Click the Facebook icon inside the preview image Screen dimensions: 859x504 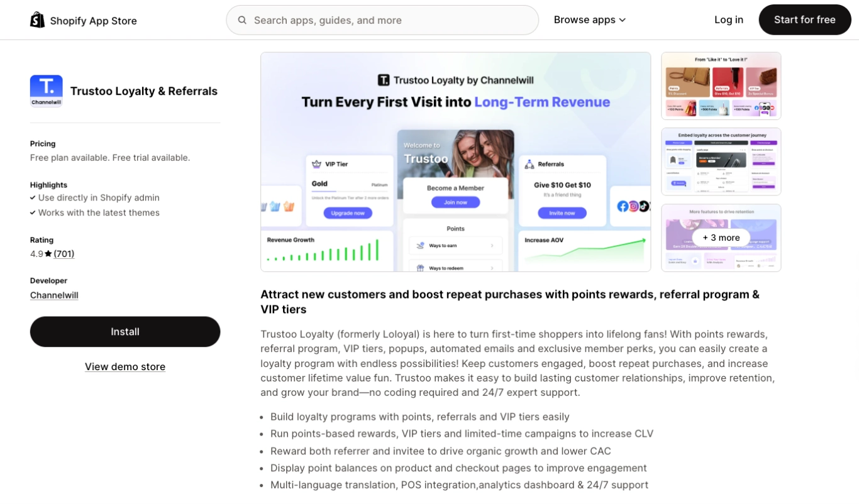coord(623,206)
